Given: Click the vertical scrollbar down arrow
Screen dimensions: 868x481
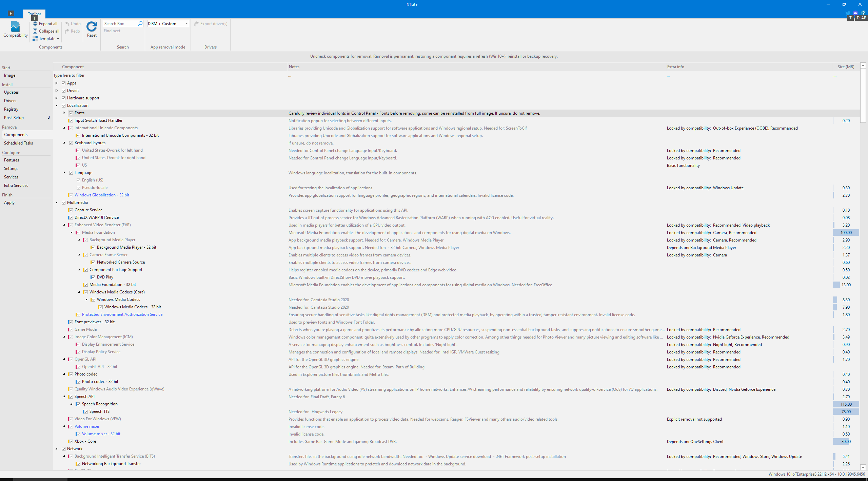Looking at the screenshot, I should click(863, 467).
